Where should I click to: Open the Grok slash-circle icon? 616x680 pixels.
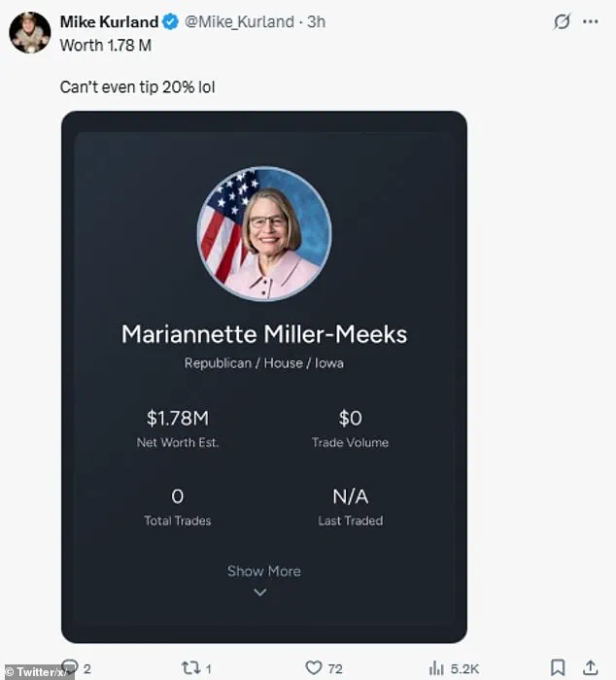coord(562,21)
